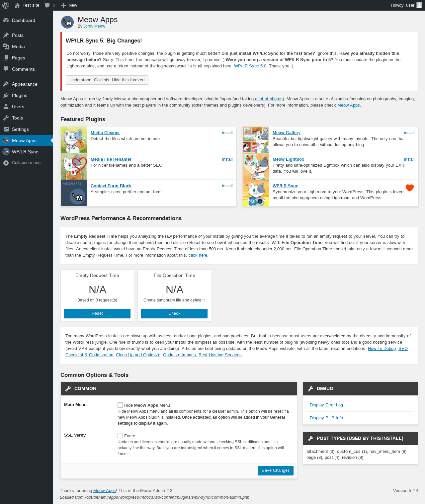425x504 pixels.
Task: Click the Users person icon
Action: tap(6, 107)
